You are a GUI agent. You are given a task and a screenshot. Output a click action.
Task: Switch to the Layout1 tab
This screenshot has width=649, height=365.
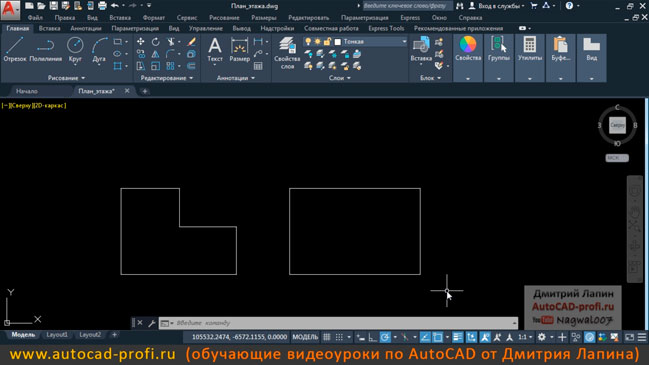(57, 334)
